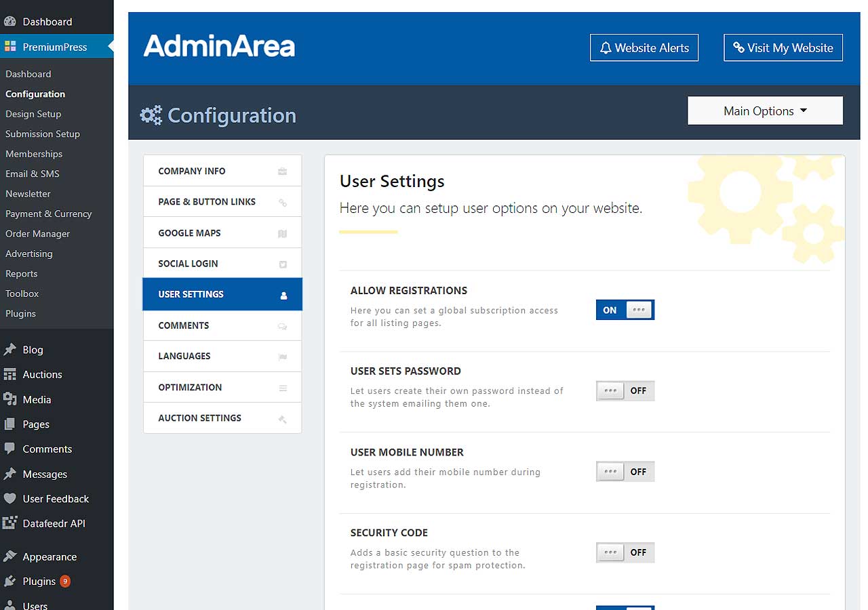The width and height of the screenshot is (868, 610).
Task: Click the Website Alerts button
Action: pyautogui.click(x=644, y=48)
